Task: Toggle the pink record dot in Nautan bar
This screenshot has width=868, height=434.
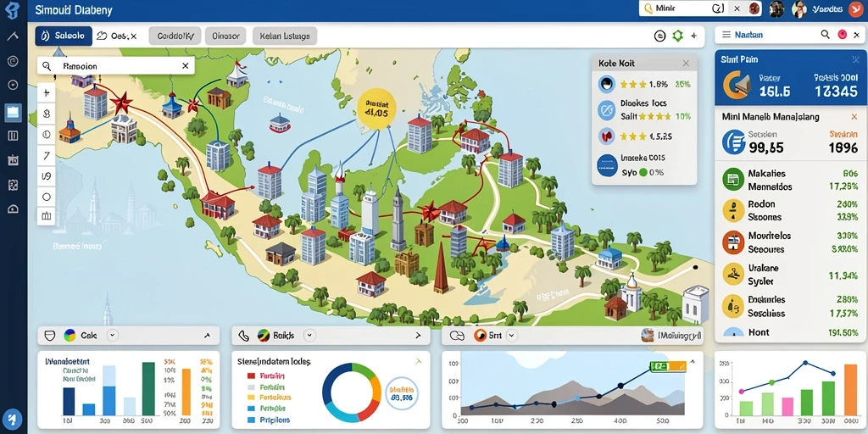Action: [x=843, y=34]
